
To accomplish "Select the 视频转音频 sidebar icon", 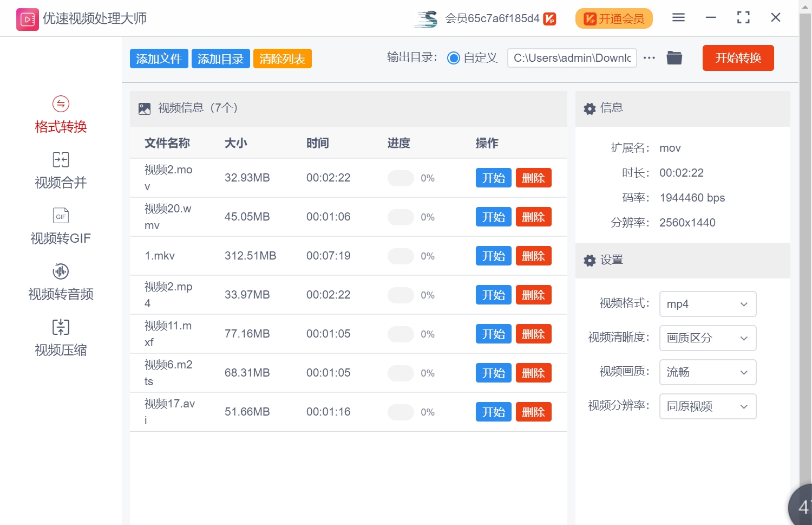I will [x=60, y=271].
